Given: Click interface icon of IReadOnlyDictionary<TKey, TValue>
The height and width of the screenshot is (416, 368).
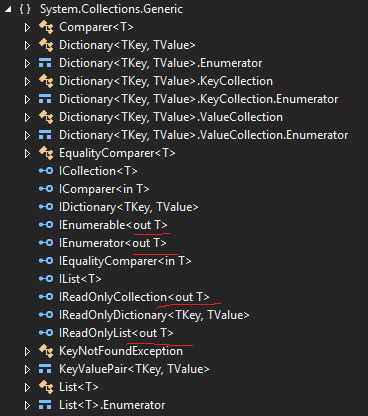Looking at the screenshot, I should pos(46,315).
